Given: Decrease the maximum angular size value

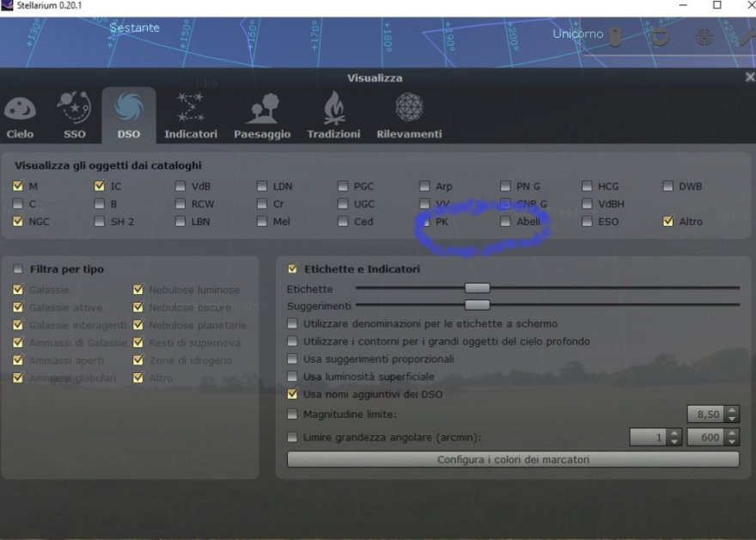Looking at the screenshot, I should coord(732,442).
